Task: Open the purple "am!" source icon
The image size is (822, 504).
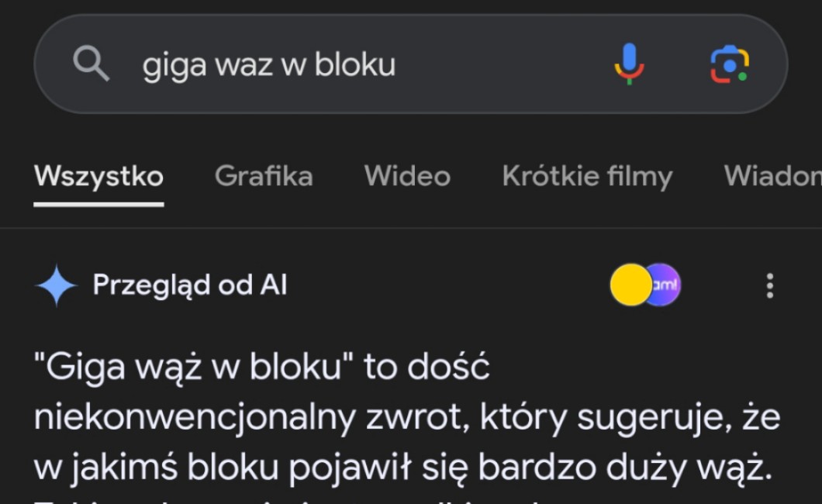Action: point(665,285)
